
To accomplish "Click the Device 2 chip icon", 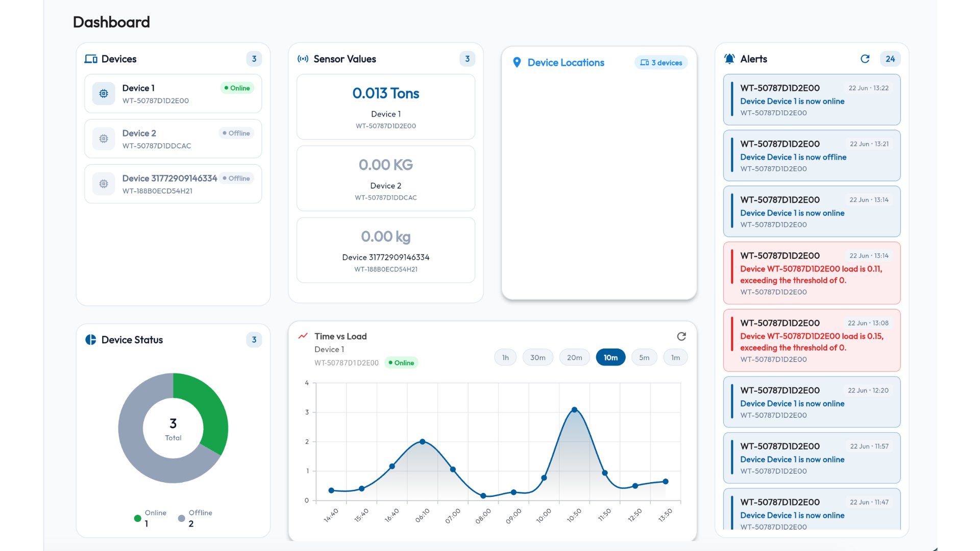I will (104, 139).
